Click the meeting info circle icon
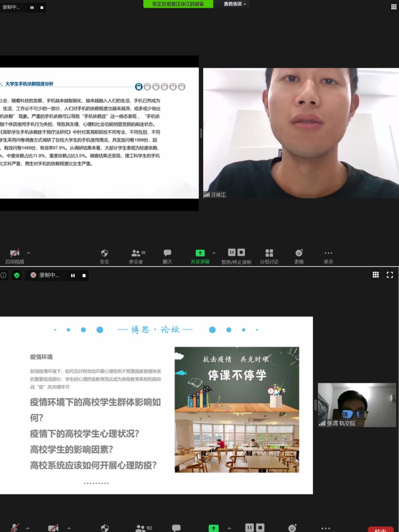399x532 pixels. point(3,275)
